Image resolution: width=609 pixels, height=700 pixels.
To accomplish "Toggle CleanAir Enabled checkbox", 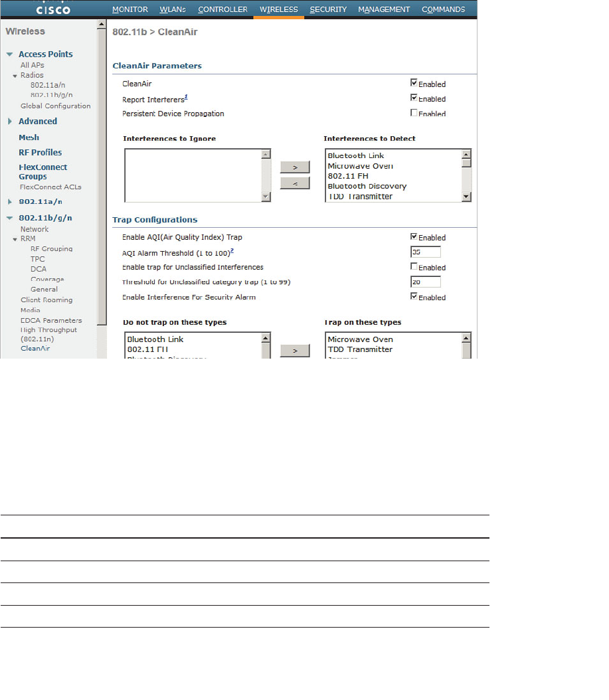I will (414, 82).
